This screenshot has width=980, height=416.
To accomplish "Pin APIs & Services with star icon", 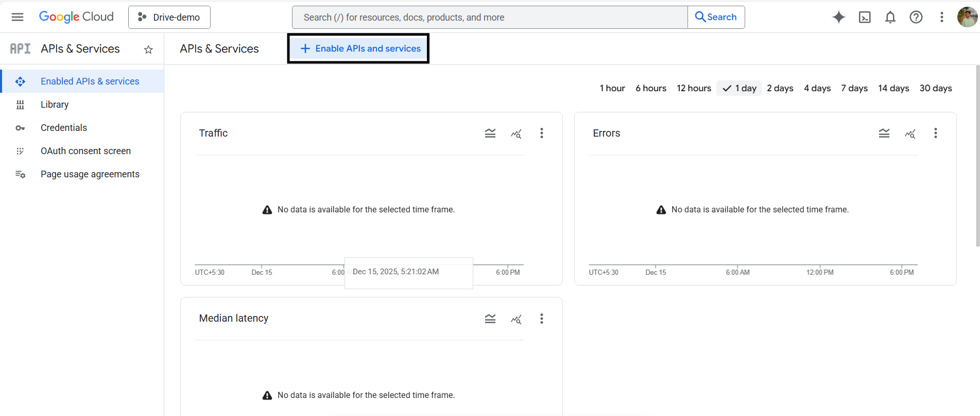I will [x=148, y=49].
